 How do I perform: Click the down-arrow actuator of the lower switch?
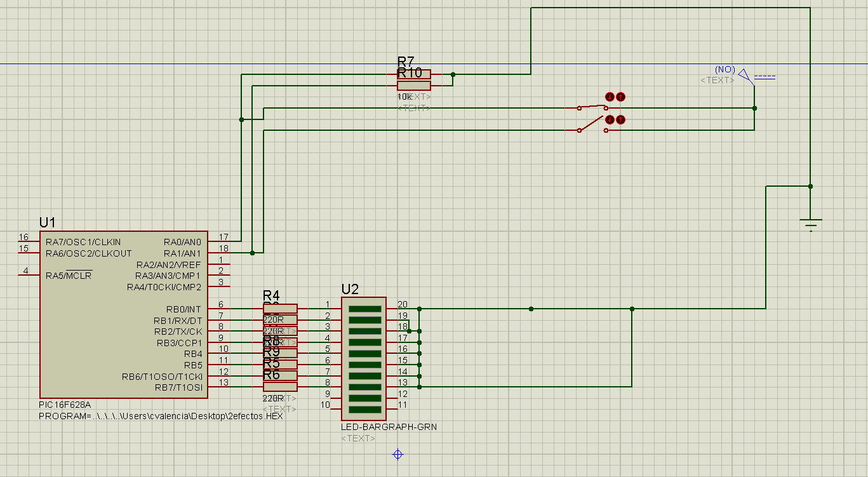click(610, 119)
